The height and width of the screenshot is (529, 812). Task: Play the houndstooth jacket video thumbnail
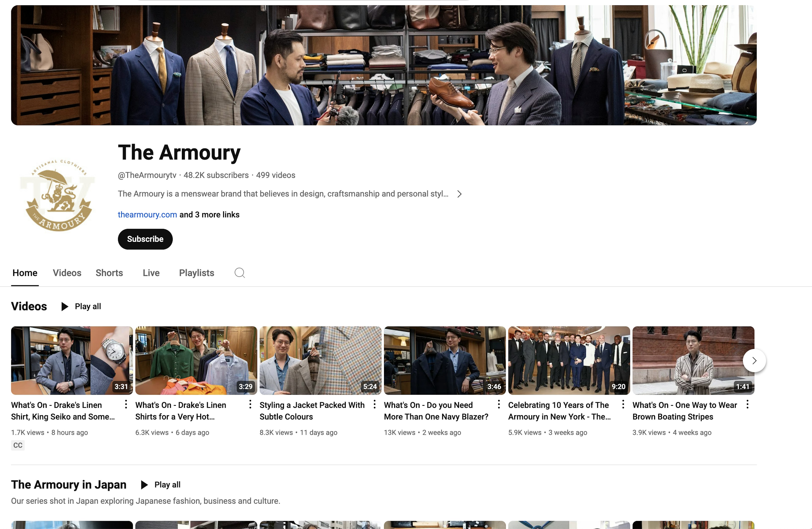tap(320, 360)
